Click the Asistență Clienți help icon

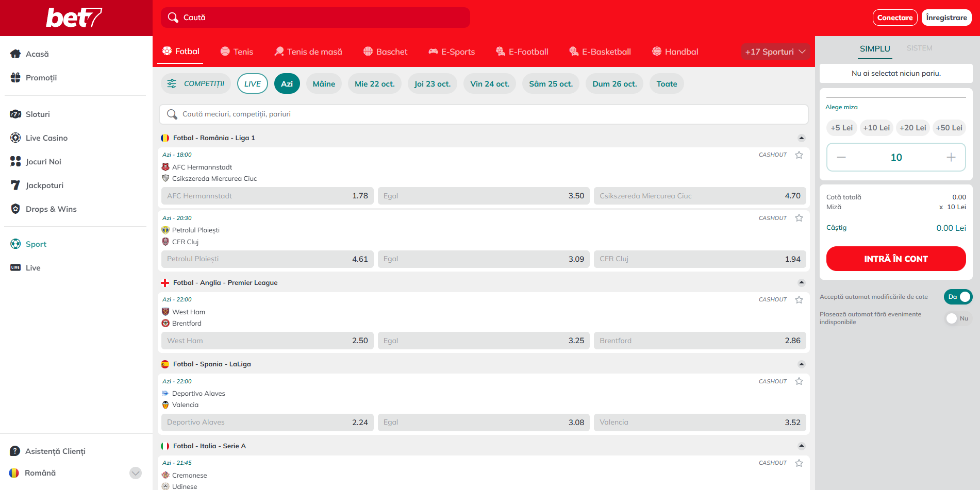15,451
